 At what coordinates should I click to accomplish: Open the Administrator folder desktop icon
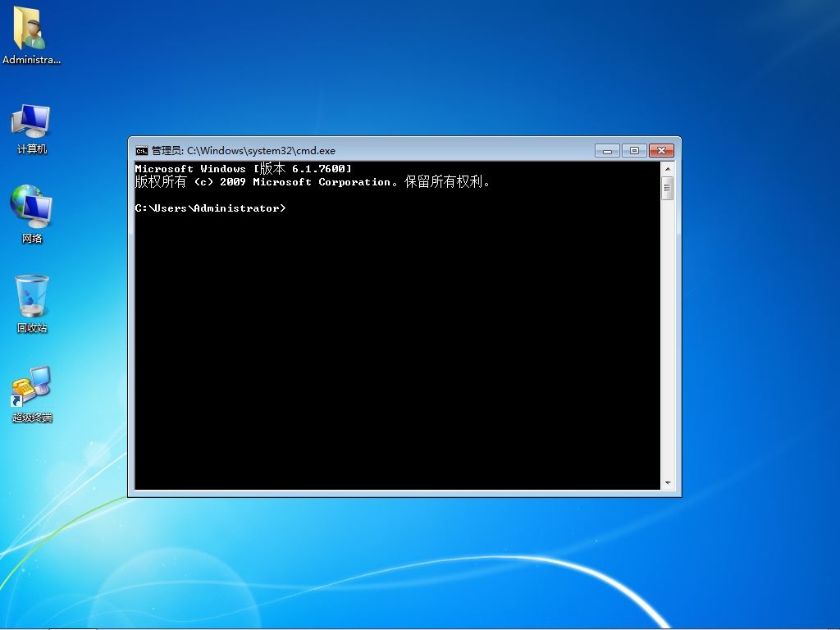coord(31,35)
